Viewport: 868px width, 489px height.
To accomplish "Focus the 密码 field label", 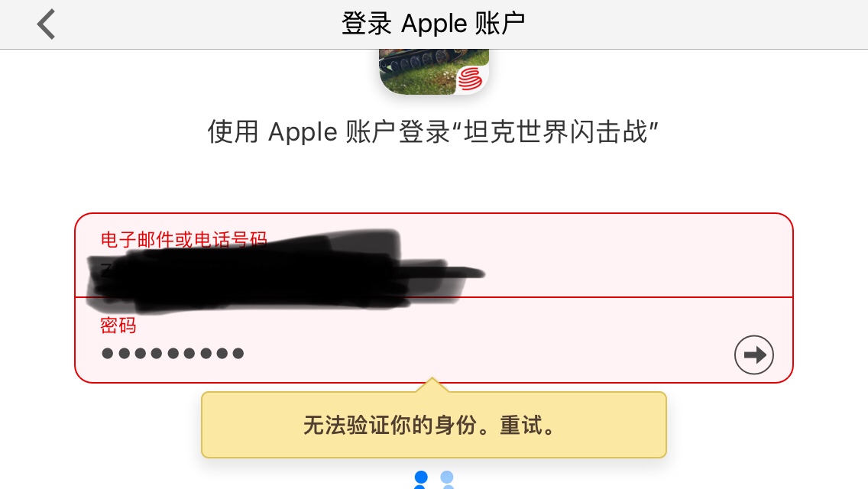I will coord(118,325).
